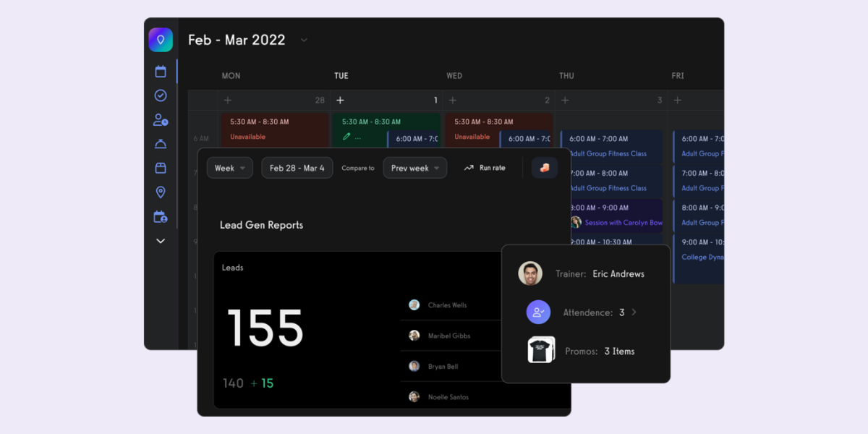The width and height of the screenshot is (868, 434).
Task: Open the Prev week comparison dropdown
Action: (415, 168)
